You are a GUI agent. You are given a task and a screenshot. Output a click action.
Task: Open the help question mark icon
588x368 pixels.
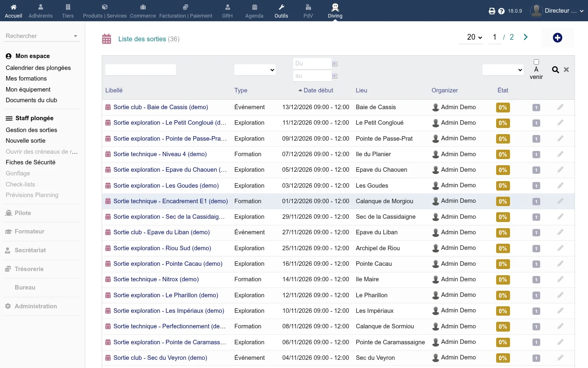[x=501, y=11]
